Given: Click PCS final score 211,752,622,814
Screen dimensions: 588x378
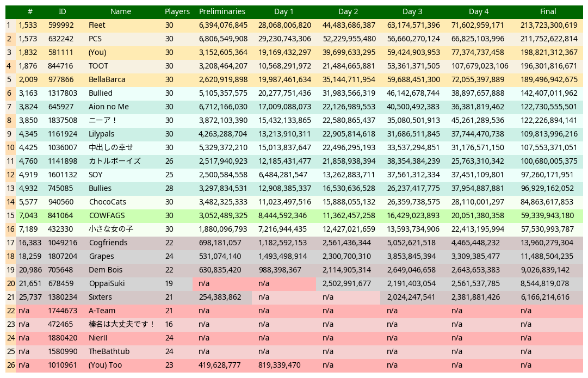Looking at the screenshot, I should 549,39.
